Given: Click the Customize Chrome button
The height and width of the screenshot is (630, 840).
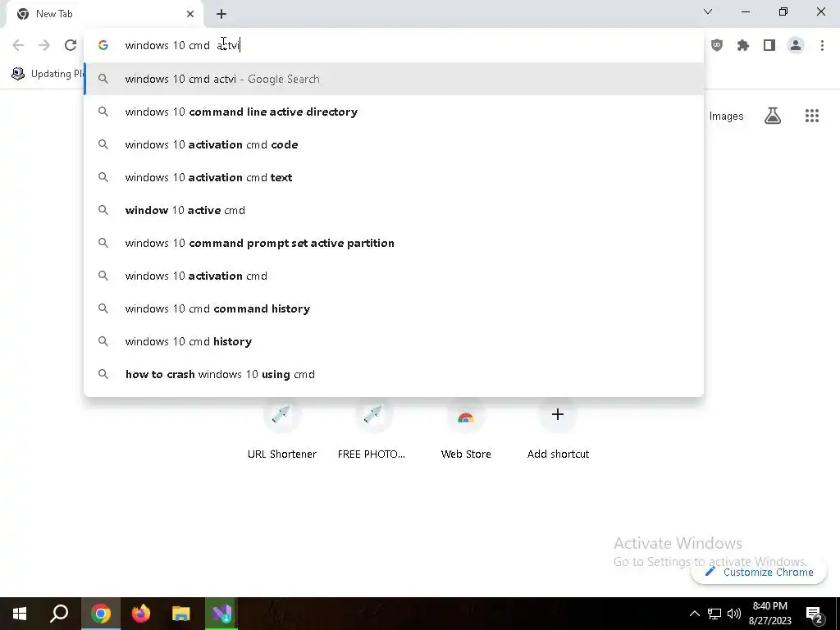Looking at the screenshot, I should [x=759, y=572].
